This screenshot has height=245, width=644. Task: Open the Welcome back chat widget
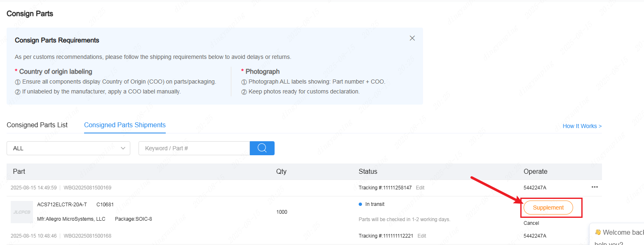[618, 235]
